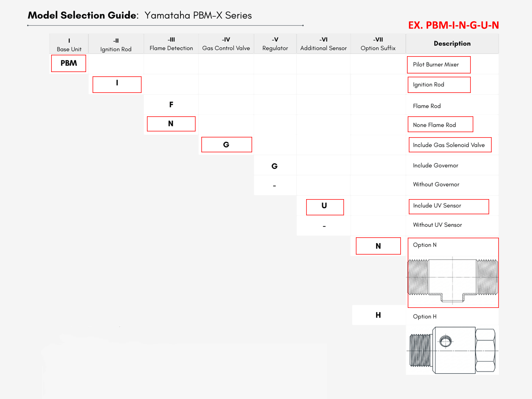
Task: Select "F" in the Flame Detection column
Action: (171, 105)
